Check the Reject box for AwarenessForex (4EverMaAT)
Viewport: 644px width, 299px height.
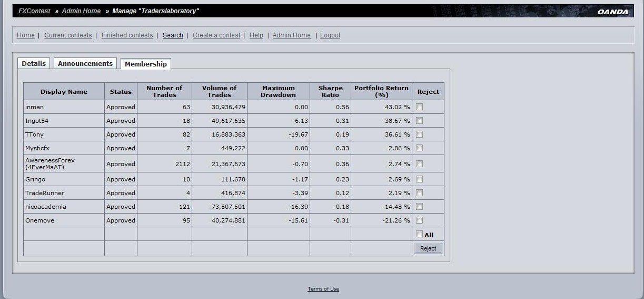click(x=419, y=164)
